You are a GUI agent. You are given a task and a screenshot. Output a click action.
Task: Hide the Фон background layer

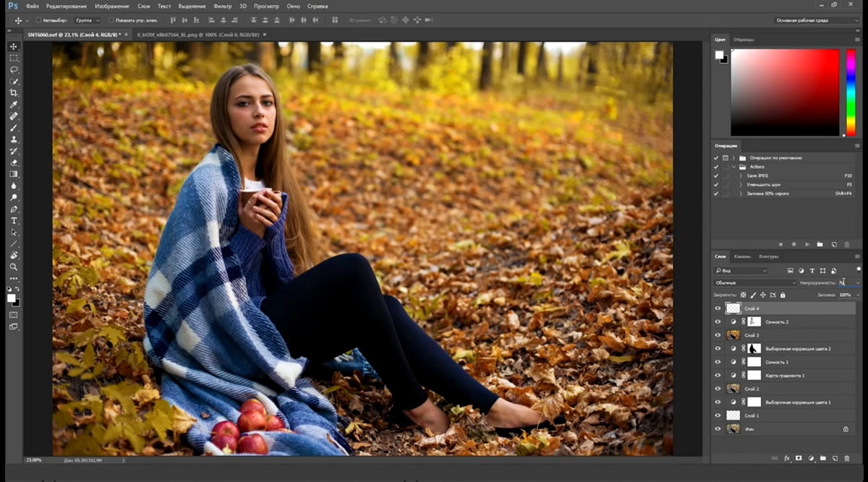(x=718, y=429)
